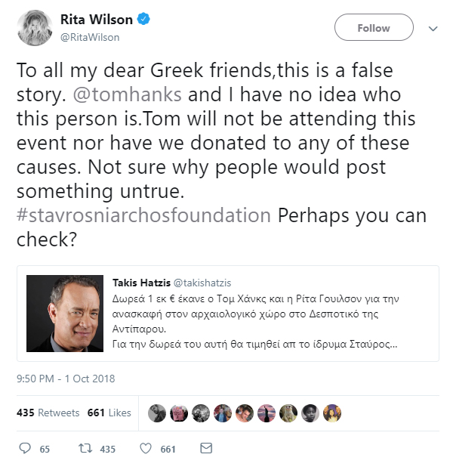This screenshot has width=453, height=476.
Task: Click the first liker avatar
Action: (x=157, y=413)
